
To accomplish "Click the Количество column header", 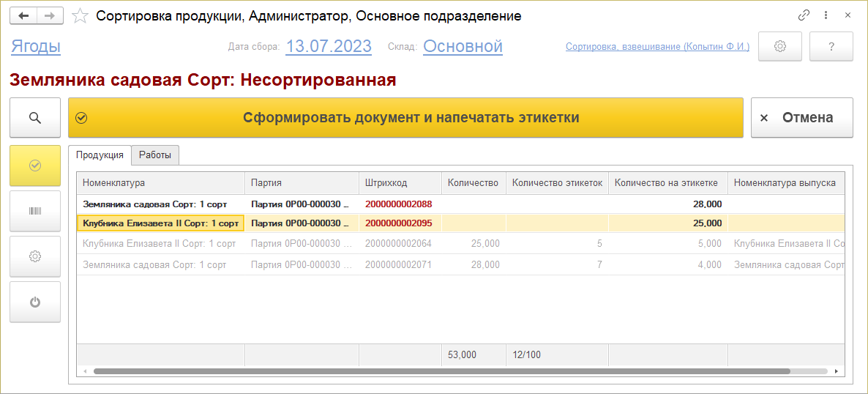I will coord(474,183).
